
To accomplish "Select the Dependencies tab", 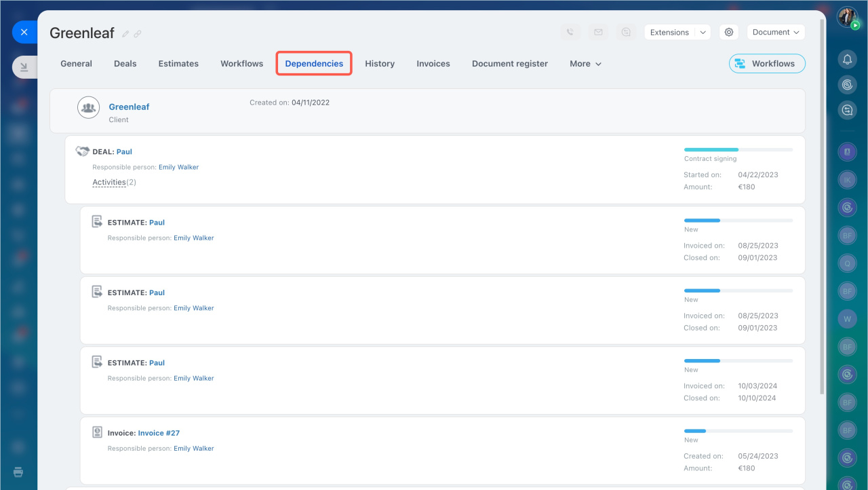I will point(314,64).
